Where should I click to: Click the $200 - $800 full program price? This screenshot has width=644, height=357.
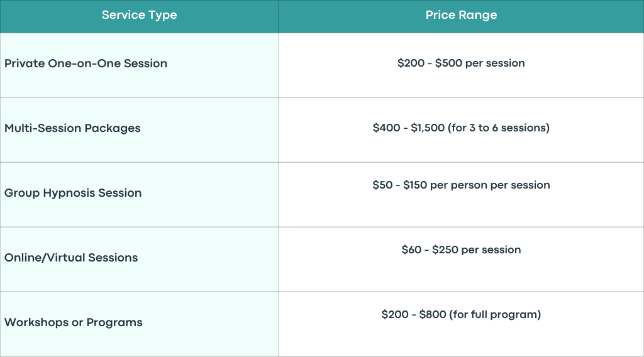461,315
